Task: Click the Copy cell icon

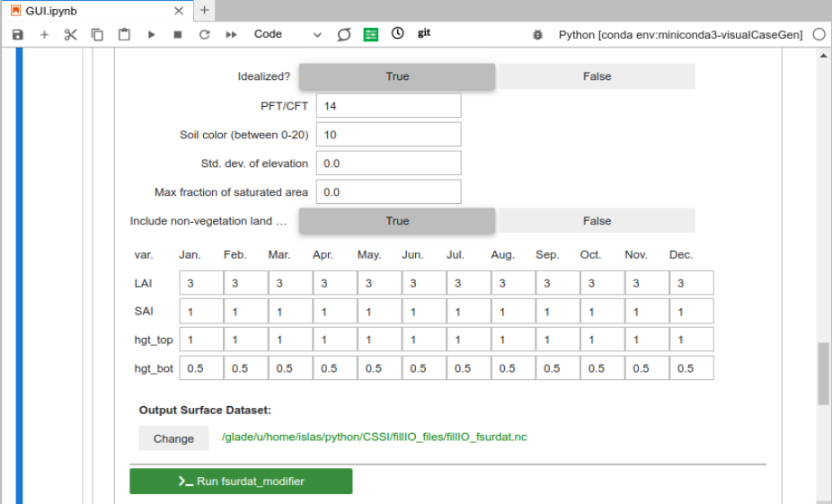Action: coord(97,34)
